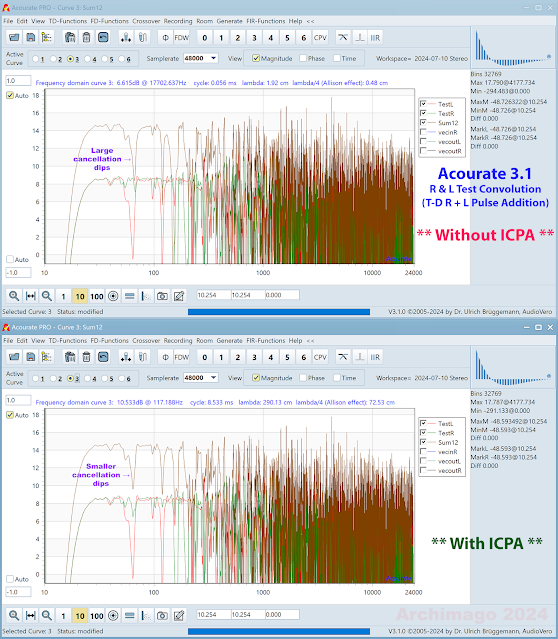Click impulse thumbnail preview in 'With ICPA' window
This screenshot has width=558, height=639.
[x=514, y=368]
